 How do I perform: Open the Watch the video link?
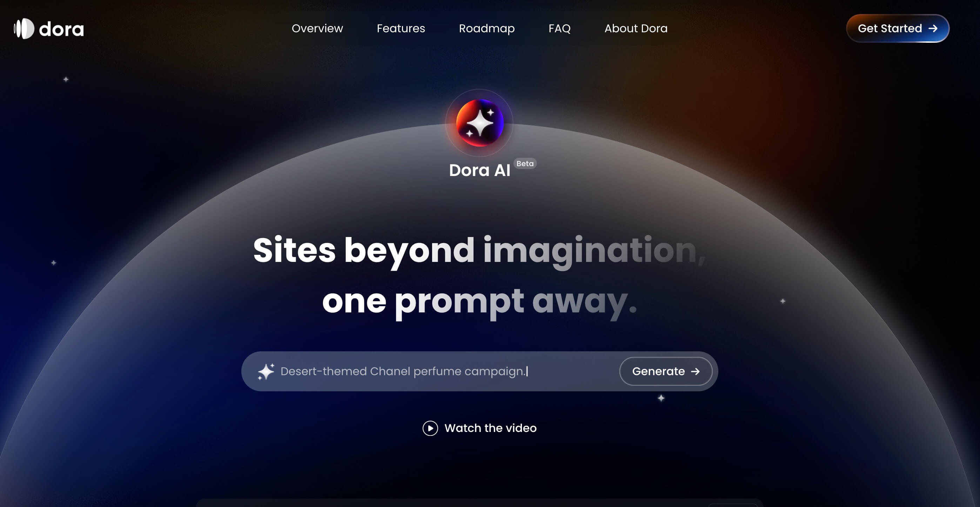click(x=479, y=428)
